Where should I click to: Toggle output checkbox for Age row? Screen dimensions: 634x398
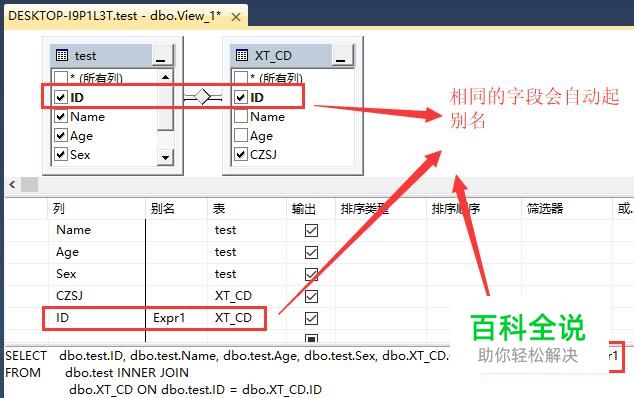pos(311,252)
